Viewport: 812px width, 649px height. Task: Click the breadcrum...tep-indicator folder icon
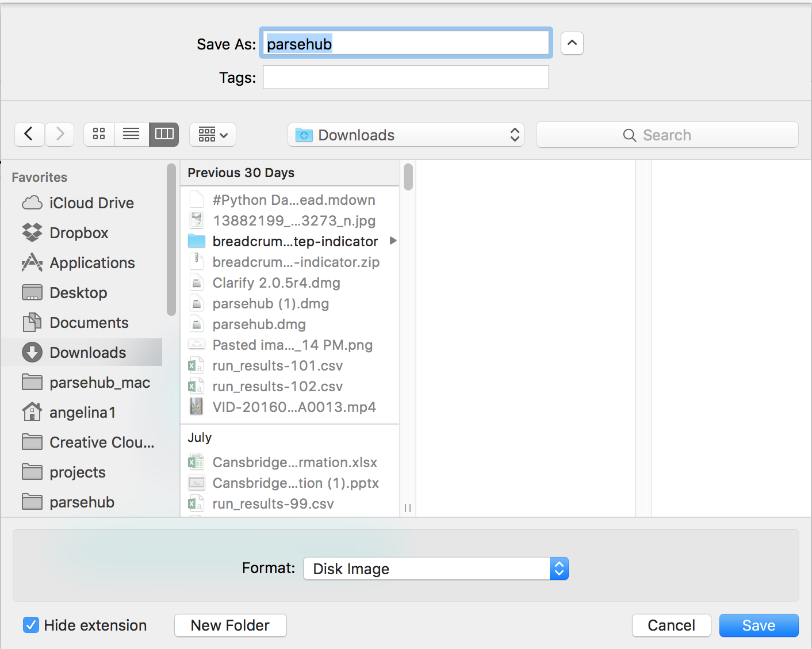197,241
